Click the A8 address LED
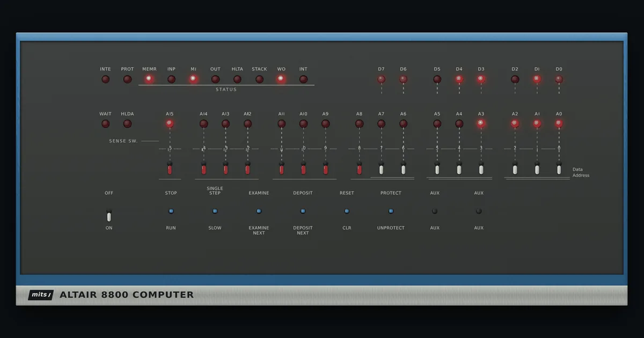The height and width of the screenshot is (338, 644). 359,123
